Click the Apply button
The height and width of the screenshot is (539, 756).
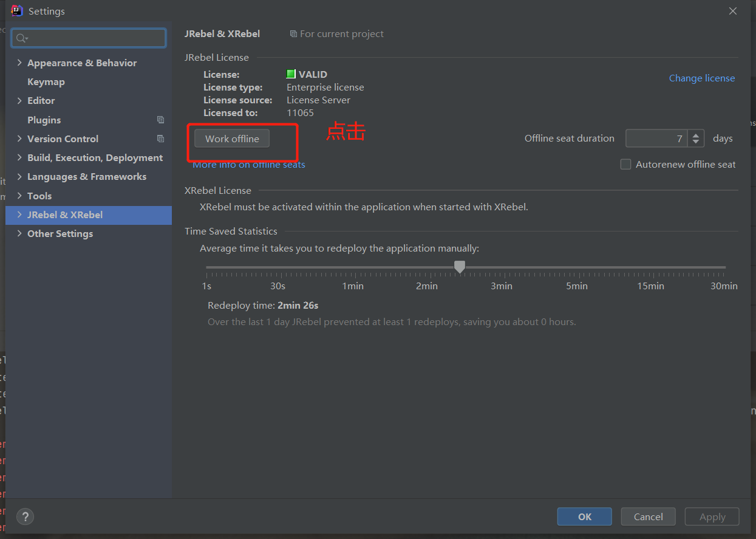click(x=712, y=517)
